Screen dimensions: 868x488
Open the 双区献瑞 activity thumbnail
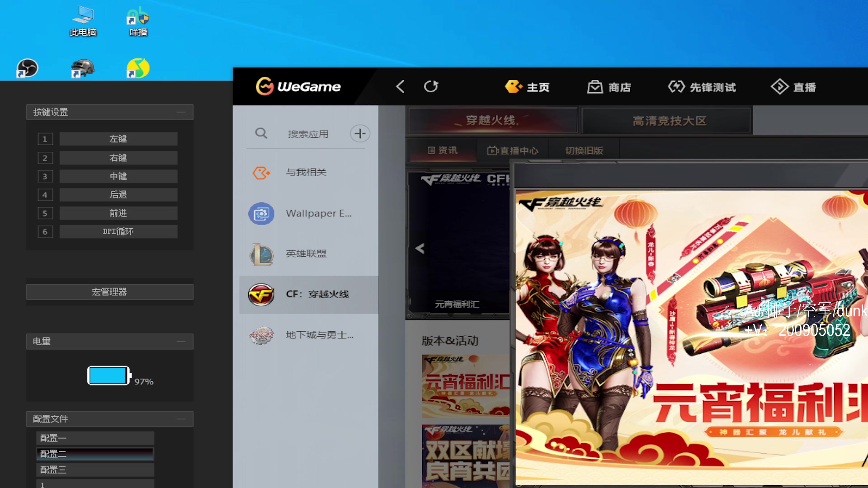click(x=466, y=455)
